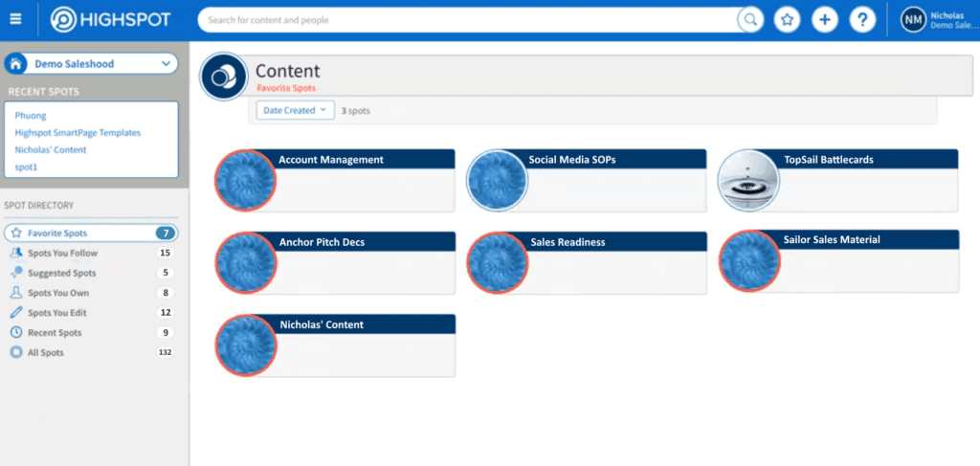Open help question mark icon

(x=862, y=20)
